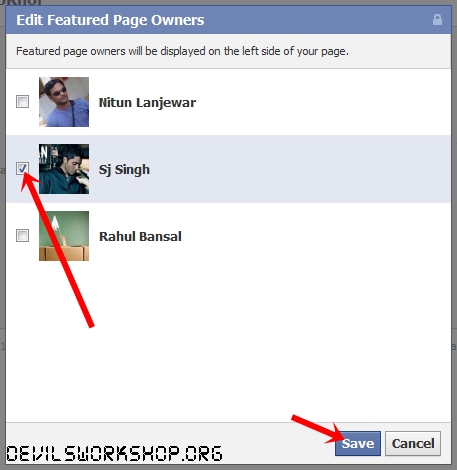Save the featured page owners
457x470 pixels.
point(358,443)
